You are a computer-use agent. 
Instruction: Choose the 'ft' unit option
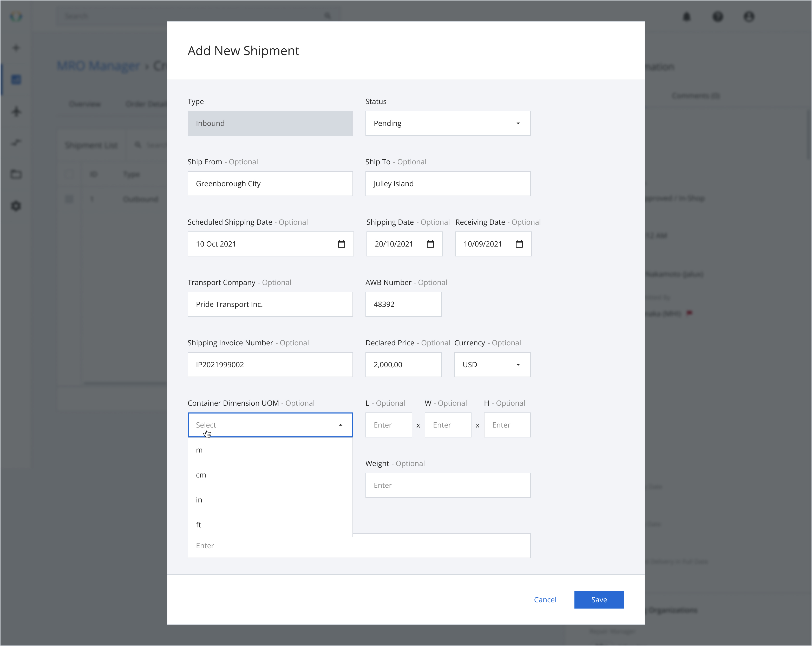(x=270, y=525)
